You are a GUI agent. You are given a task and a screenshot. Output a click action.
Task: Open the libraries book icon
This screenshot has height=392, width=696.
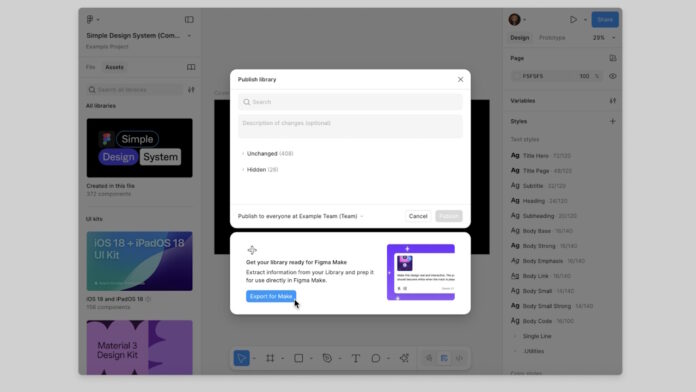click(x=191, y=67)
